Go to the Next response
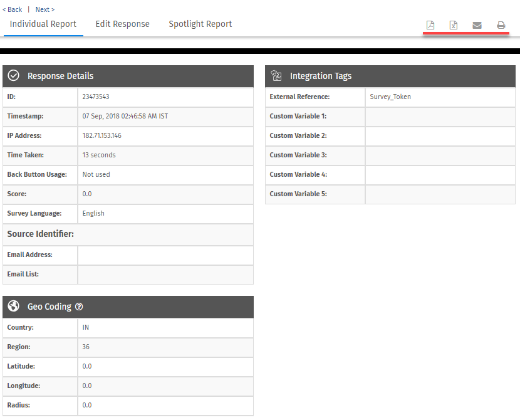The image size is (520, 420). coord(43,9)
